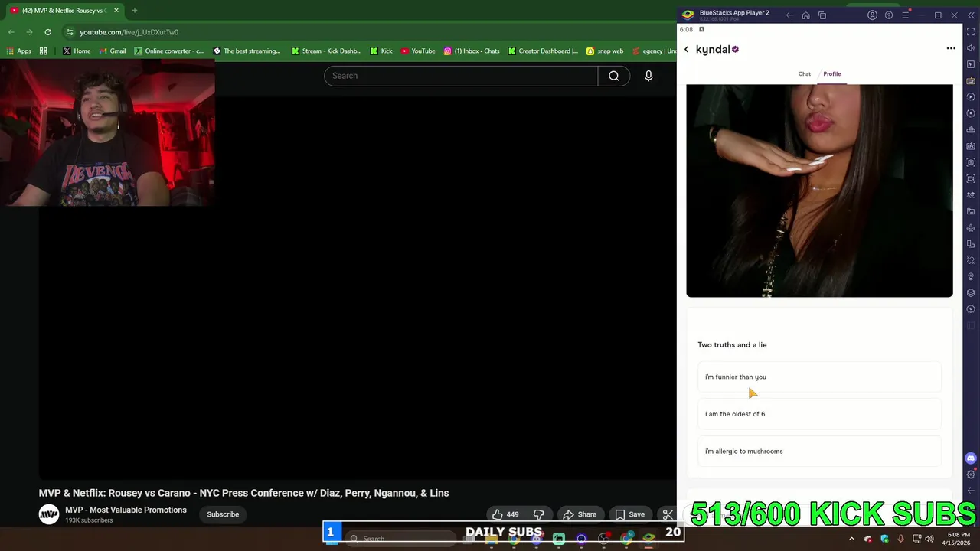Open the taskbar volume speaker icon
Image resolution: width=980 pixels, height=551 pixels.
pyautogui.click(x=929, y=539)
